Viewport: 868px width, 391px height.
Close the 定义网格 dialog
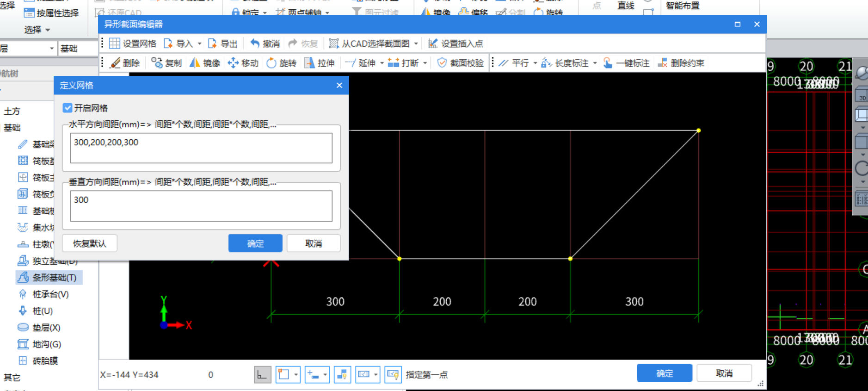pyautogui.click(x=339, y=85)
